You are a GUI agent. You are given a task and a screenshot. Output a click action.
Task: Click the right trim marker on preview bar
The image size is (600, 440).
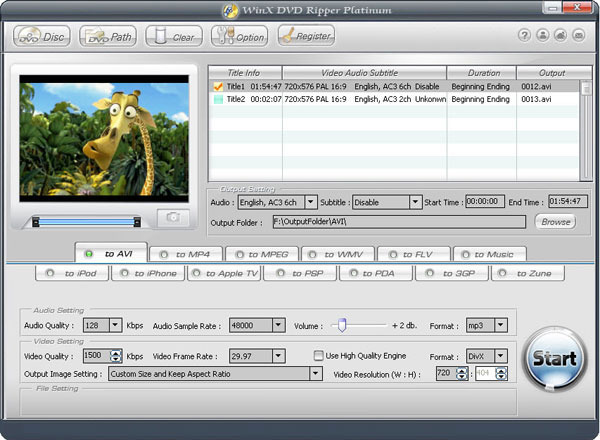pos(137,222)
